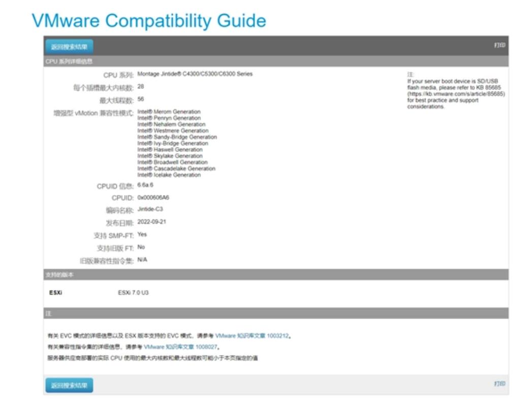This screenshot has width=532, height=411.
Task: Click Intel Haswell Generation entry
Action: (x=170, y=149)
